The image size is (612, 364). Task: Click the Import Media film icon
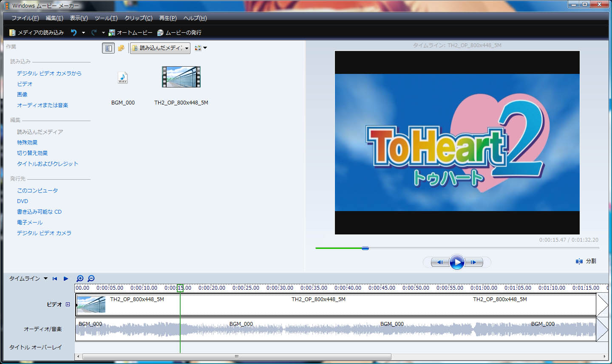click(12, 32)
